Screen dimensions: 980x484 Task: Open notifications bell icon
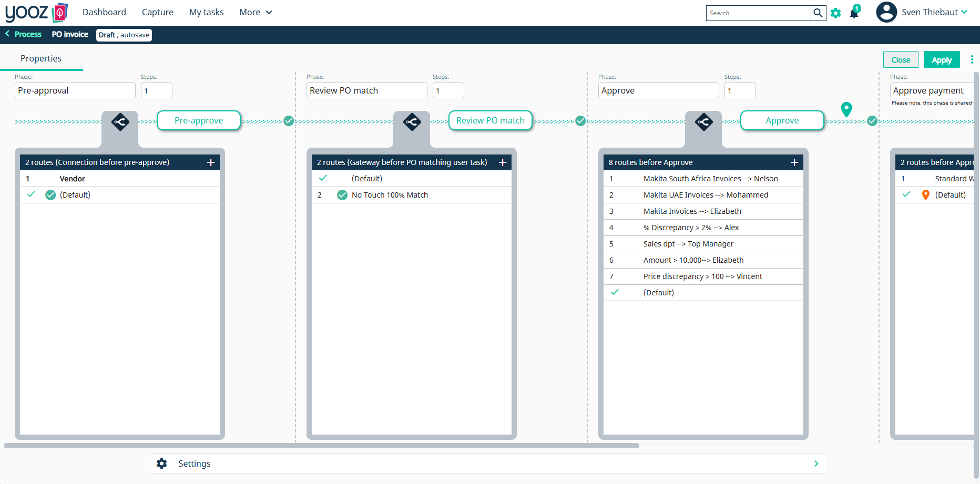point(854,13)
